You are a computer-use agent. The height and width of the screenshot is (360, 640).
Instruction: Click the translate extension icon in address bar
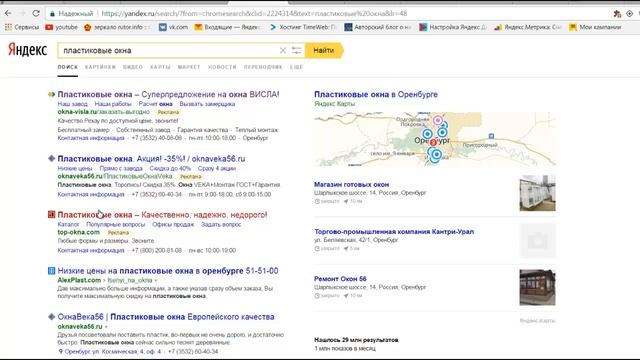coord(617,14)
